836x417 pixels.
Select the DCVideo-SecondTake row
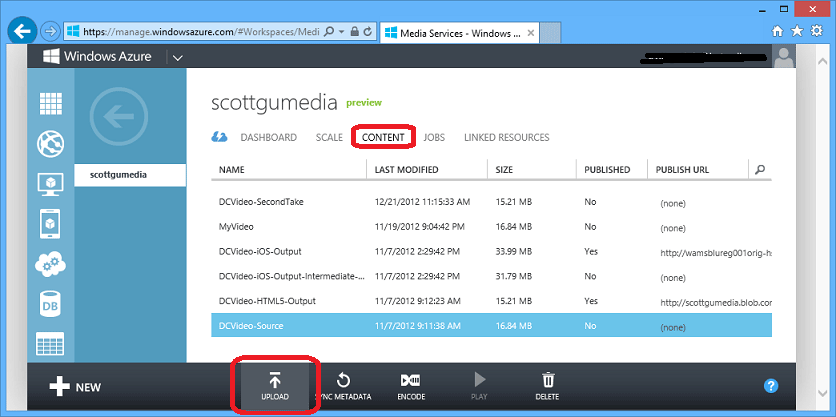click(492, 202)
